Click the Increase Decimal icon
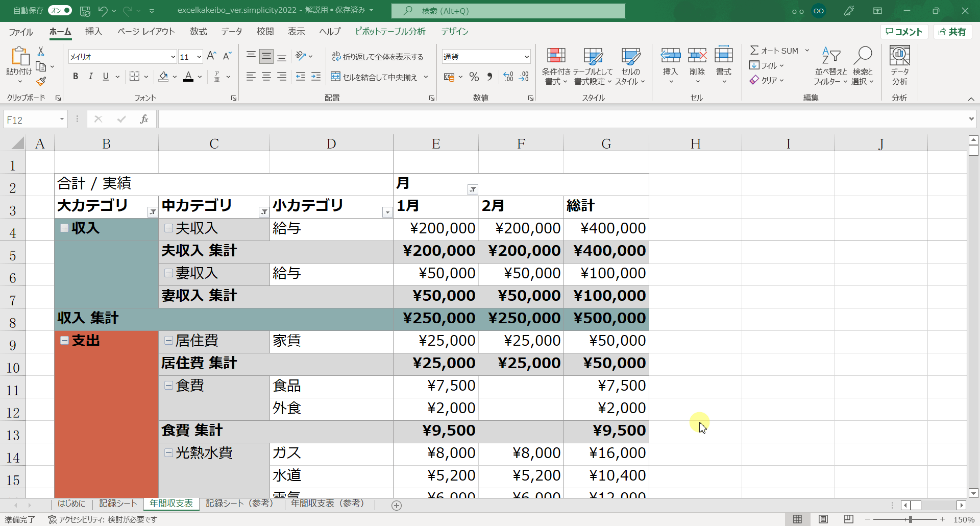 [x=508, y=77]
